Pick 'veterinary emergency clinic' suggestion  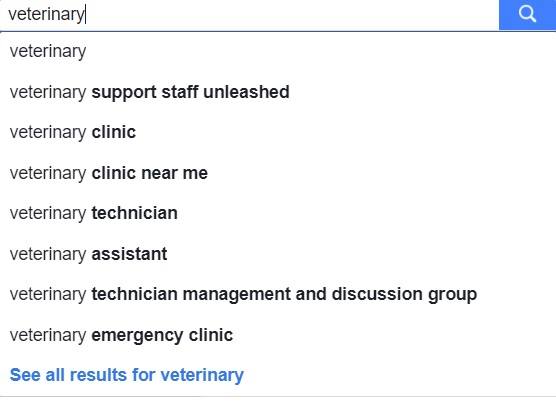click(x=278, y=335)
